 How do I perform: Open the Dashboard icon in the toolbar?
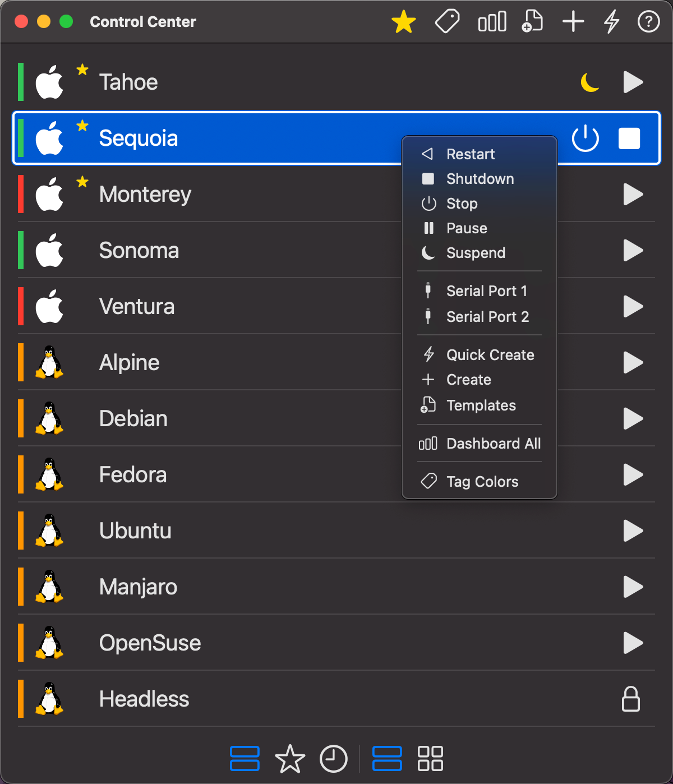(x=491, y=22)
